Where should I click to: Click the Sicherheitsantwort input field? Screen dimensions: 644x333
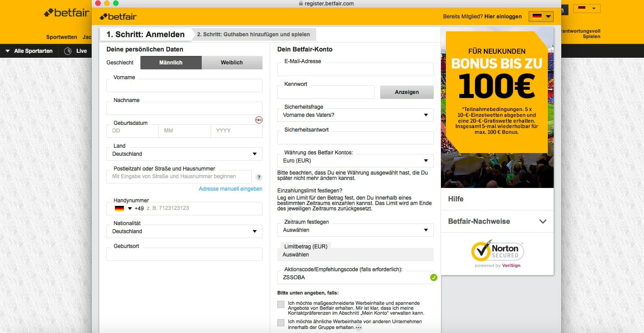pyautogui.click(x=356, y=138)
